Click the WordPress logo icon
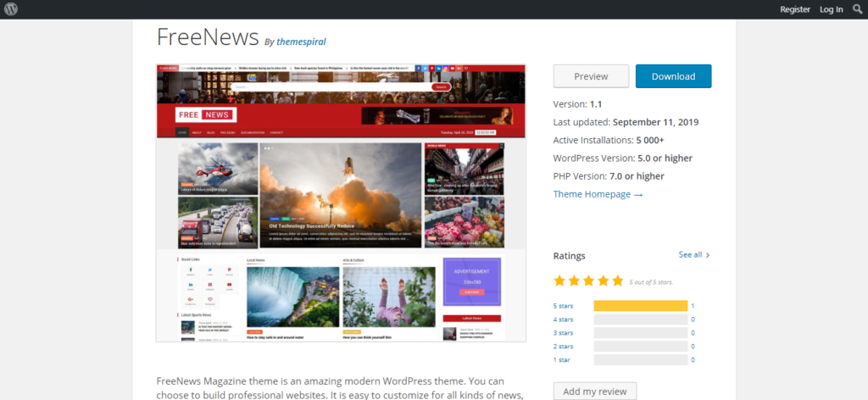This screenshot has height=400, width=868. (x=11, y=9)
